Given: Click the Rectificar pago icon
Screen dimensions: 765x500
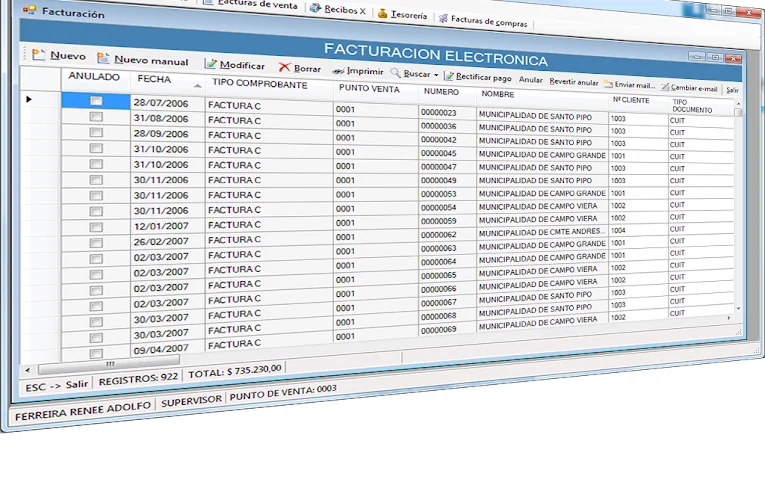Looking at the screenshot, I should point(449,76).
